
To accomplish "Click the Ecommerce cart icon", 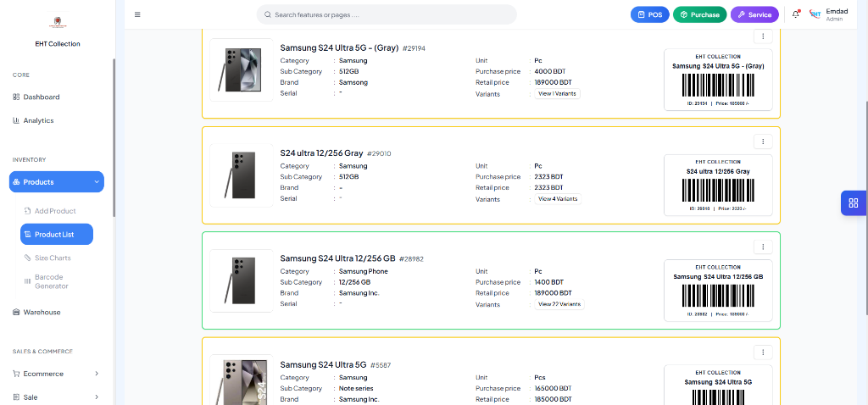I will point(16,374).
